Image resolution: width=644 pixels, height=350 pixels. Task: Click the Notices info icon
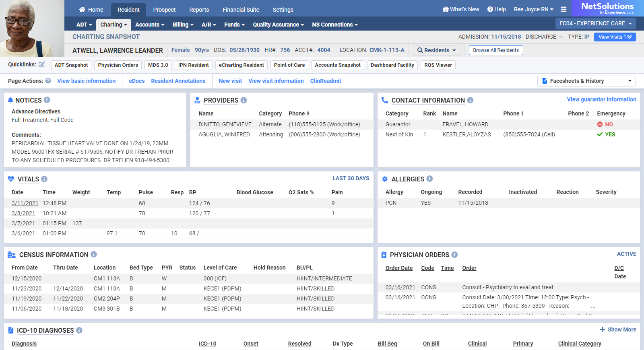[47, 100]
